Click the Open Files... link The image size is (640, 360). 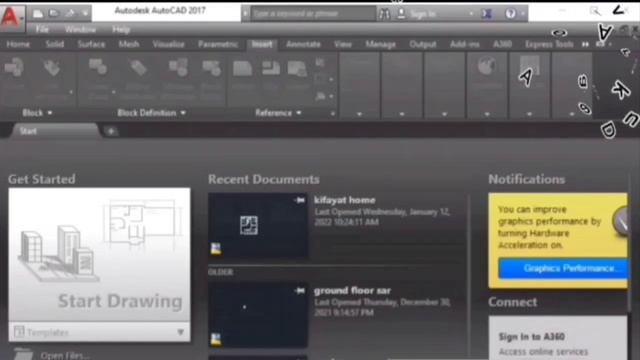64,355
